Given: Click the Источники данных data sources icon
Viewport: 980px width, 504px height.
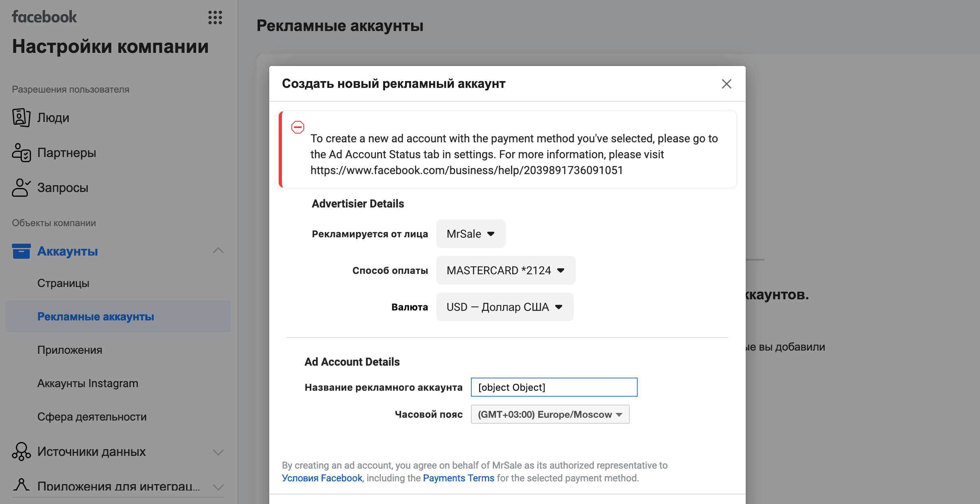Looking at the screenshot, I should pos(21,452).
